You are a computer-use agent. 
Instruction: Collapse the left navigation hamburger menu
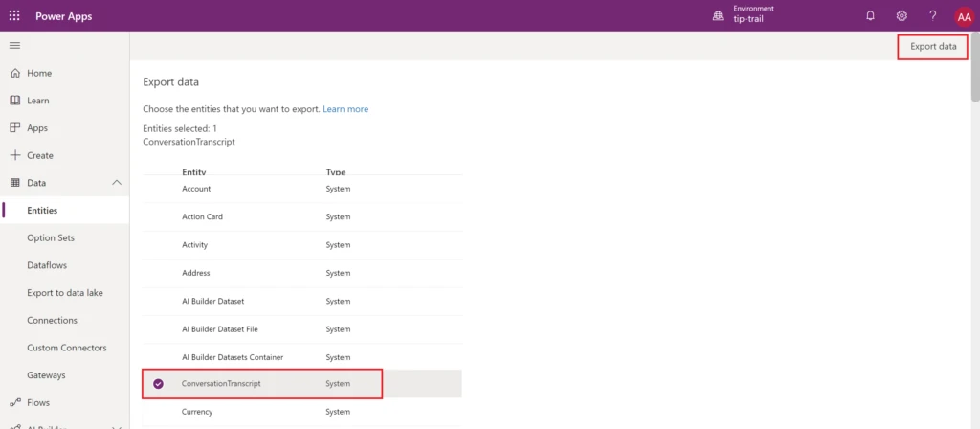tap(14, 45)
